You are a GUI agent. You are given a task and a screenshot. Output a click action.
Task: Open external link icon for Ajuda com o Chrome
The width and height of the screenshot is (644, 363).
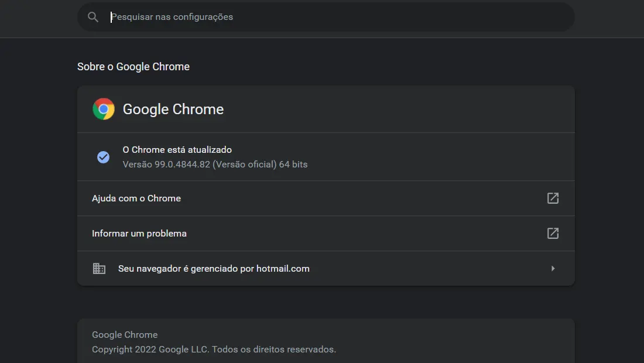coord(553,198)
